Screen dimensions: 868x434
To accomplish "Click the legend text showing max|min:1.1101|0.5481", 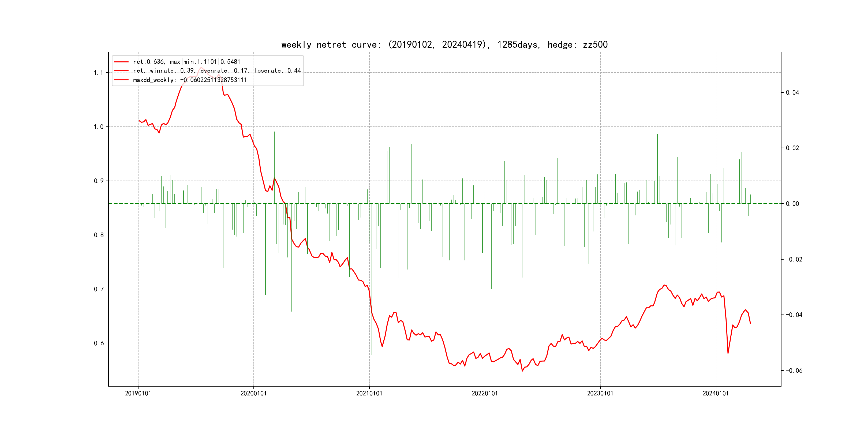I will 205,62.
